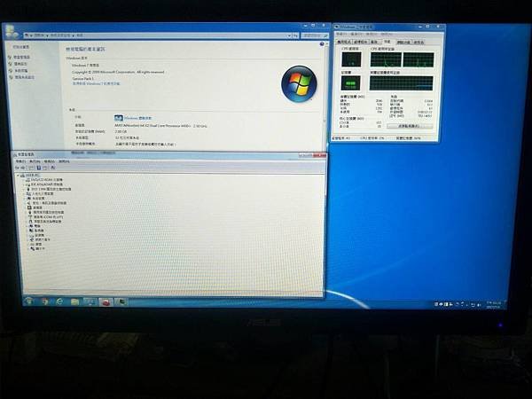Click the physical memory usage history graph
Screen dimensions: 532x399
click(x=401, y=83)
